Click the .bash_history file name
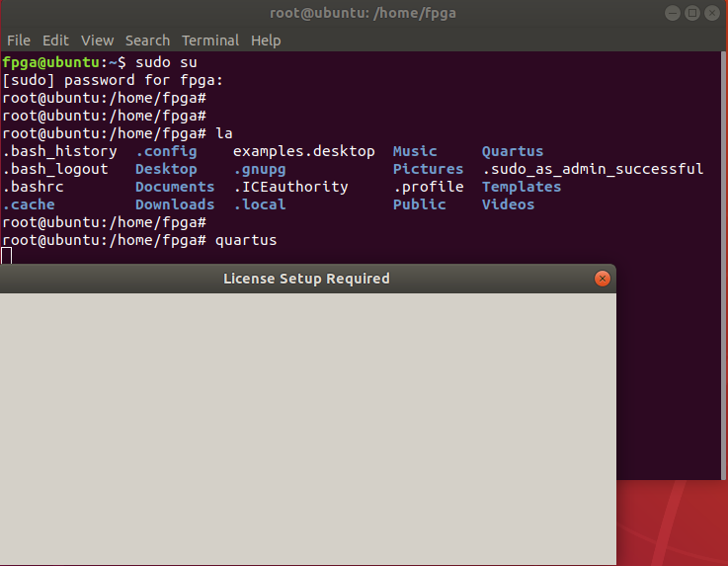The image size is (728, 566). click(x=59, y=152)
